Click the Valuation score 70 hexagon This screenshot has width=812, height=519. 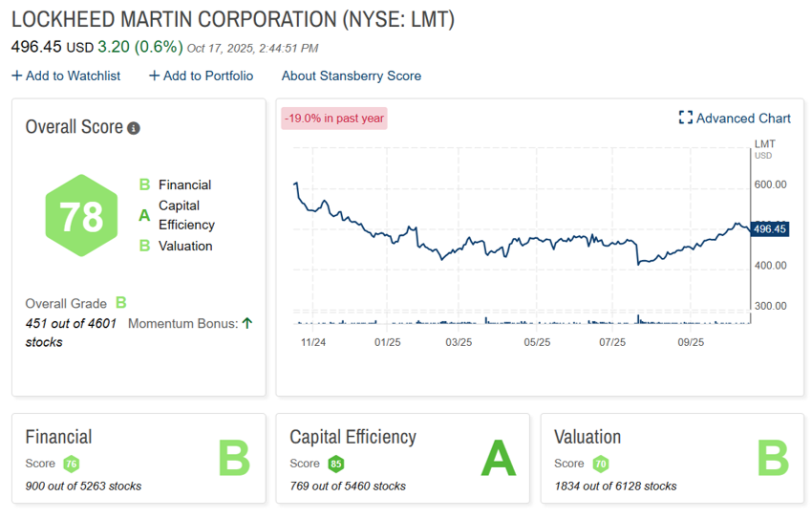pyautogui.click(x=600, y=464)
